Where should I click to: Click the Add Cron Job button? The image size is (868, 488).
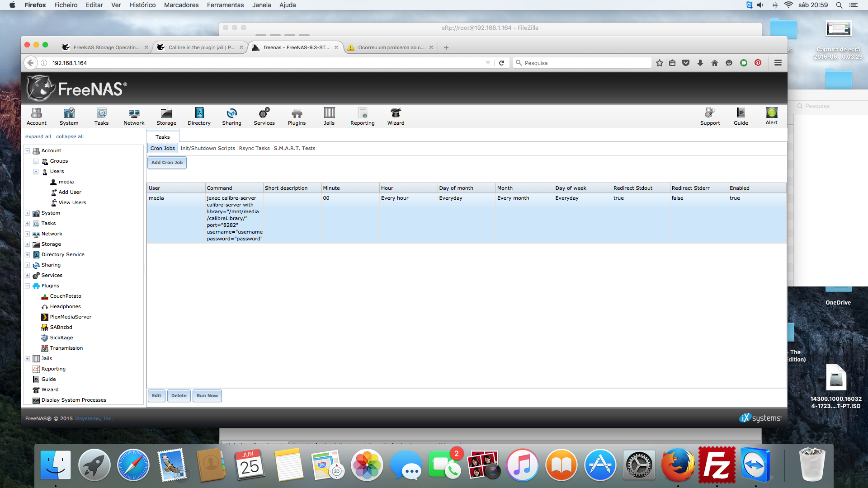(167, 163)
